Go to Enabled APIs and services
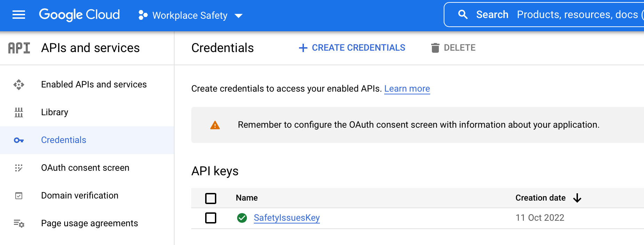 tap(94, 85)
